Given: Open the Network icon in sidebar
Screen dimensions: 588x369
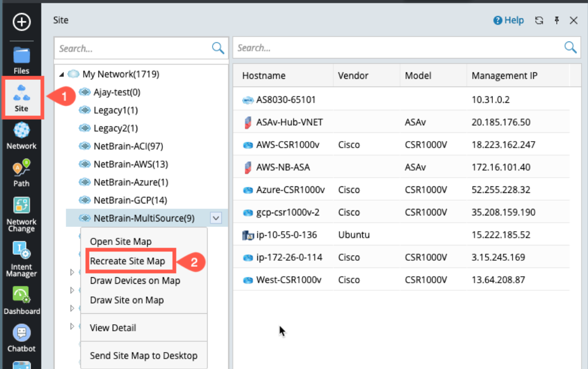Looking at the screenshot, I should (x=21, y=135).
